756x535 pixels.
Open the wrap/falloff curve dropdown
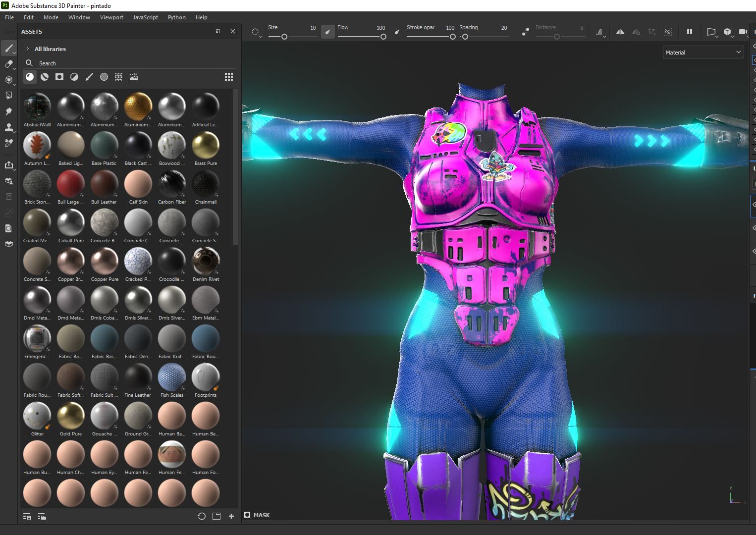[600, 32]
